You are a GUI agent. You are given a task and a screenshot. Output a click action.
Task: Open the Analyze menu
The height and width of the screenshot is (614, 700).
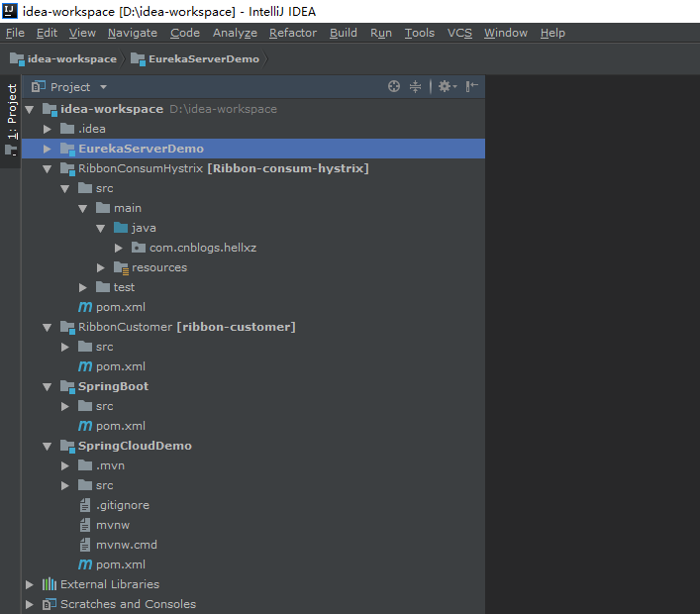235,33
